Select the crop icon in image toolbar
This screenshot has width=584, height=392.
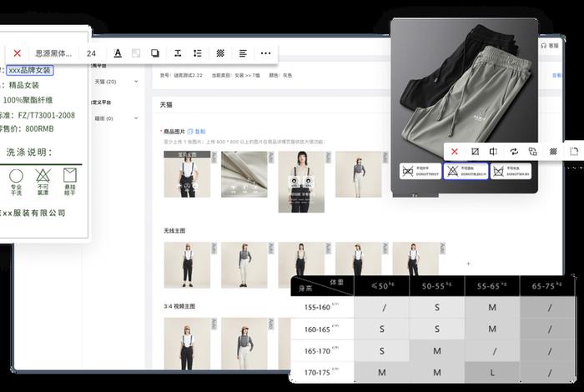tap(475, 152)
